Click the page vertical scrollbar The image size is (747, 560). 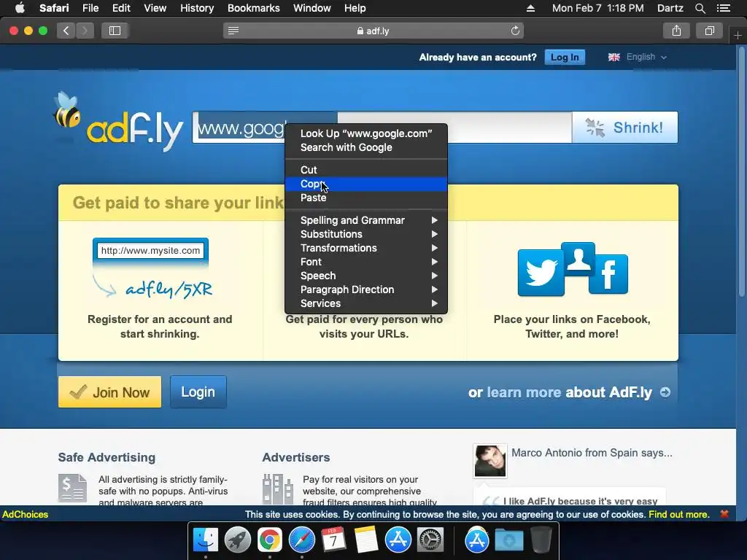tap(742, 171)
